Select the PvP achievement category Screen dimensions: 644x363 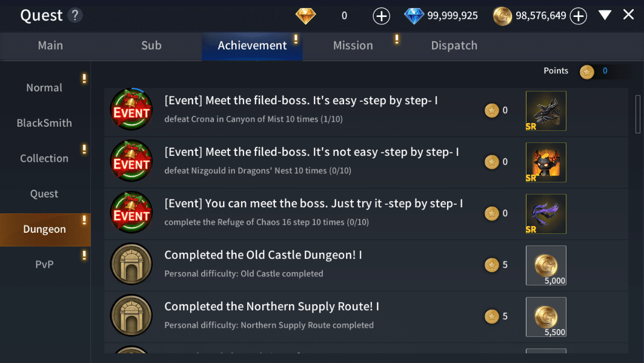(44, 264)
